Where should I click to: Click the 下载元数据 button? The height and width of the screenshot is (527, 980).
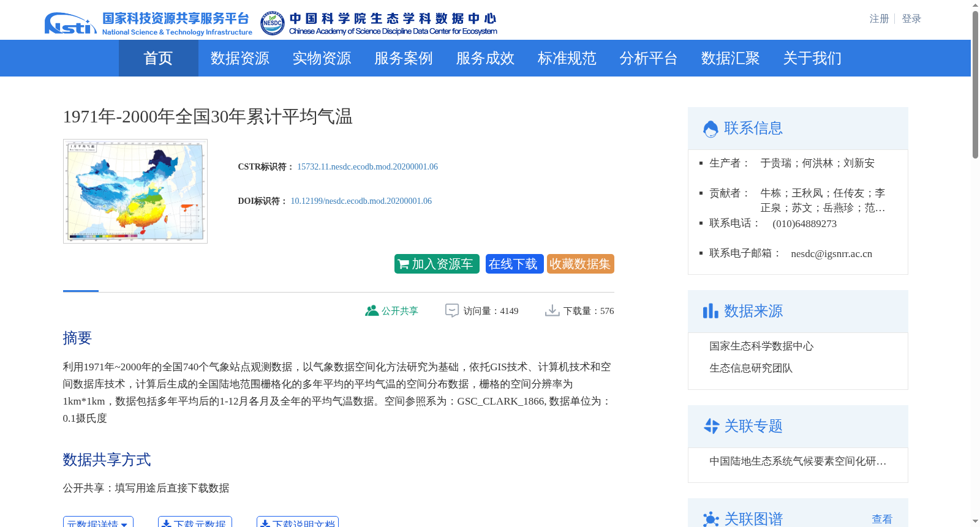click(195, 522)
